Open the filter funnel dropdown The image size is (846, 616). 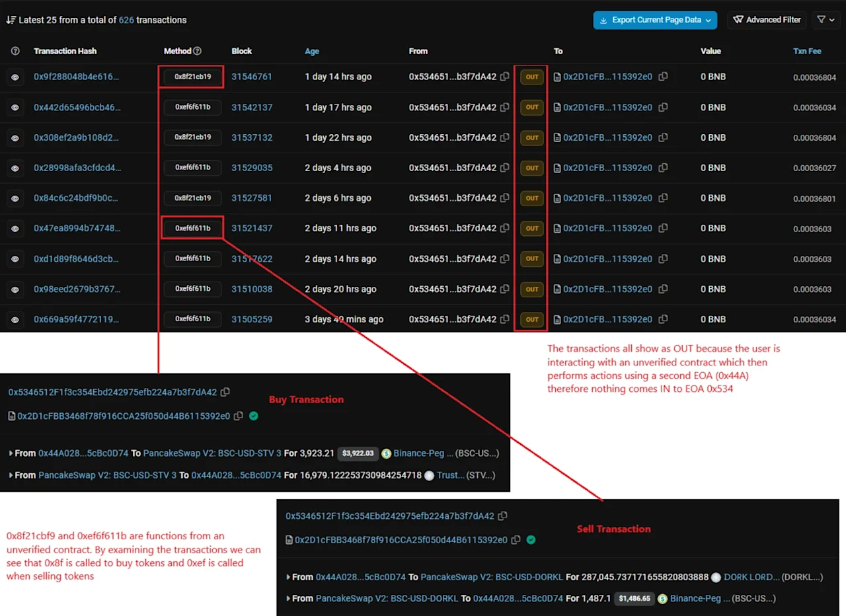click(826, 20)
